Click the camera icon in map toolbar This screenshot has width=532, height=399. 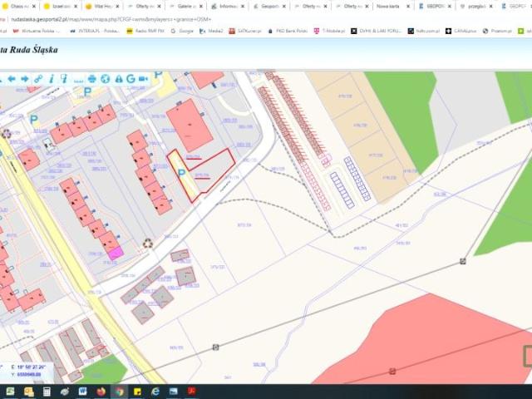(x=144, y=79)
